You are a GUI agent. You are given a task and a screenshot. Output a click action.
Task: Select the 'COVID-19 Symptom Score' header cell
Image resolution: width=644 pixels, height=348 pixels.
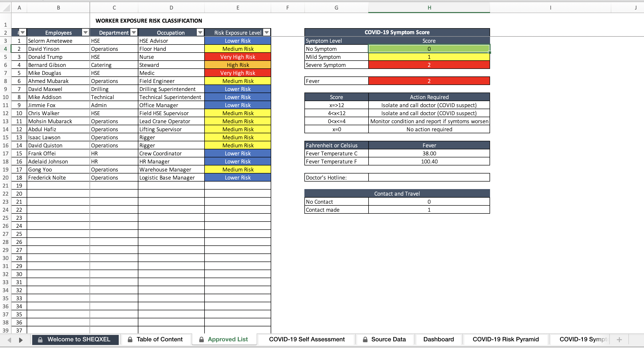tap(397, 32)
